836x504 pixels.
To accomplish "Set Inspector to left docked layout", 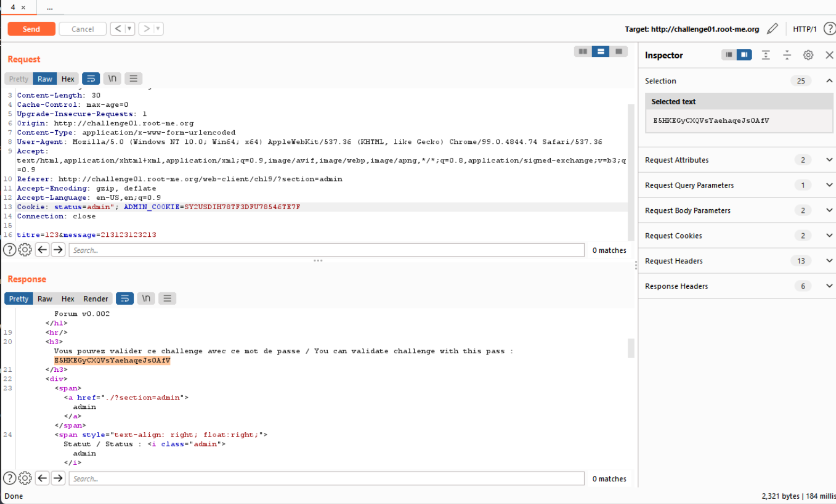I will pyautogui.click(x=729, y=55).
